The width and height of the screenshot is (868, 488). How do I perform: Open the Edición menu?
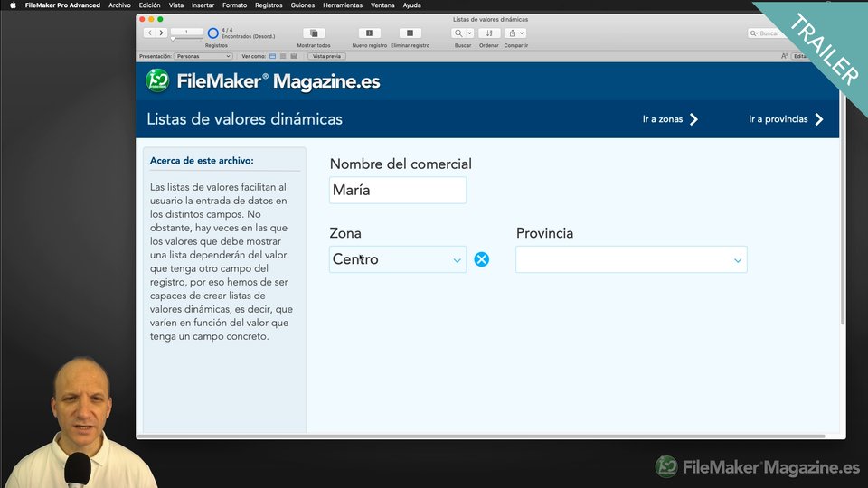pyautogui.click(x=149, y=5)
